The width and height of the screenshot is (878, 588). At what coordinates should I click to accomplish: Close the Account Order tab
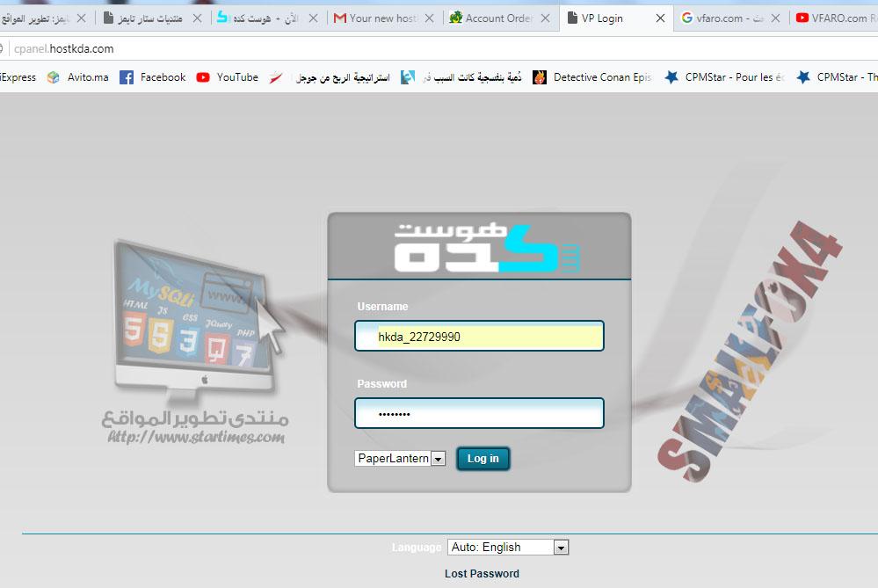(x=546, y=18)
